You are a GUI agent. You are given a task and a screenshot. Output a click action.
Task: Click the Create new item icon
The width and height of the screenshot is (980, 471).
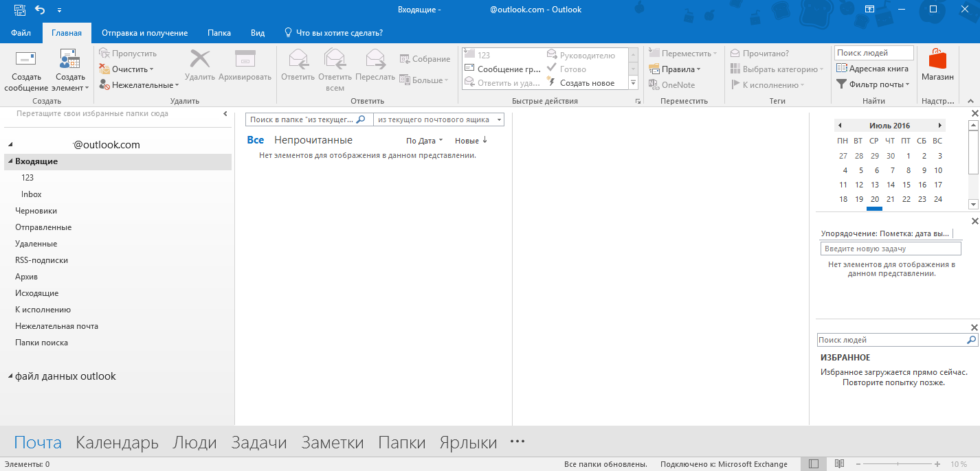point(69,60)
